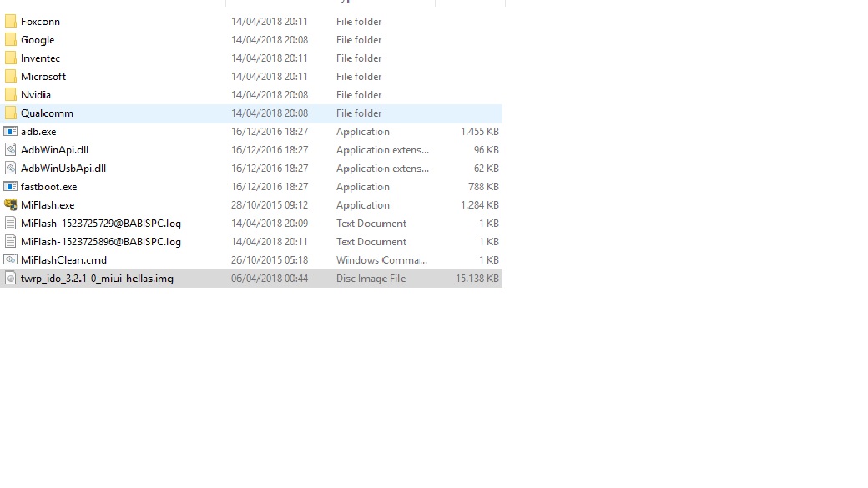Click the Disc Image File type cell
The image size is (868, 488).
[x=371, y=279]
